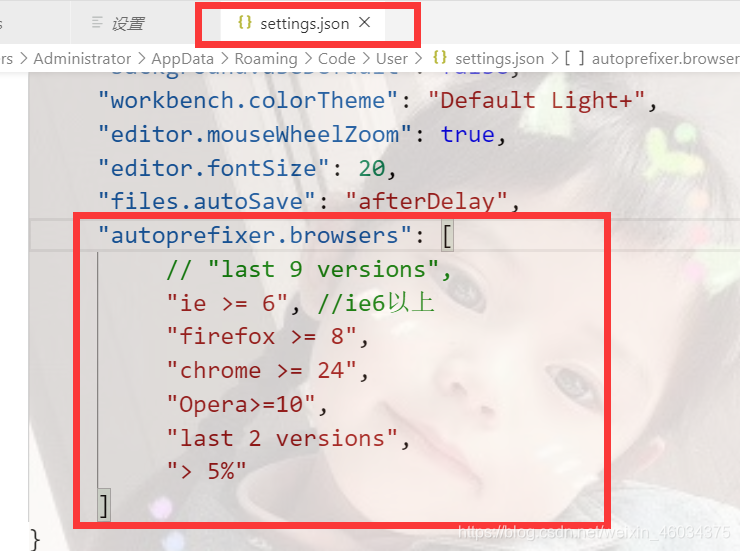Image resolution: width=740 pixels, height=551 pixels.
Task: Click the "last 2 versions" string
Action: tap(283, 439)
